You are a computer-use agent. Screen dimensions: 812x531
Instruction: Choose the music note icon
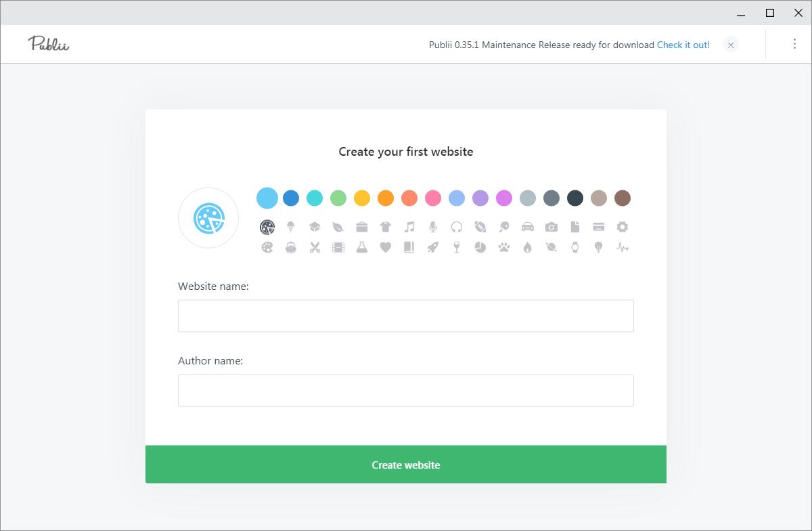[x=409, y=228]
